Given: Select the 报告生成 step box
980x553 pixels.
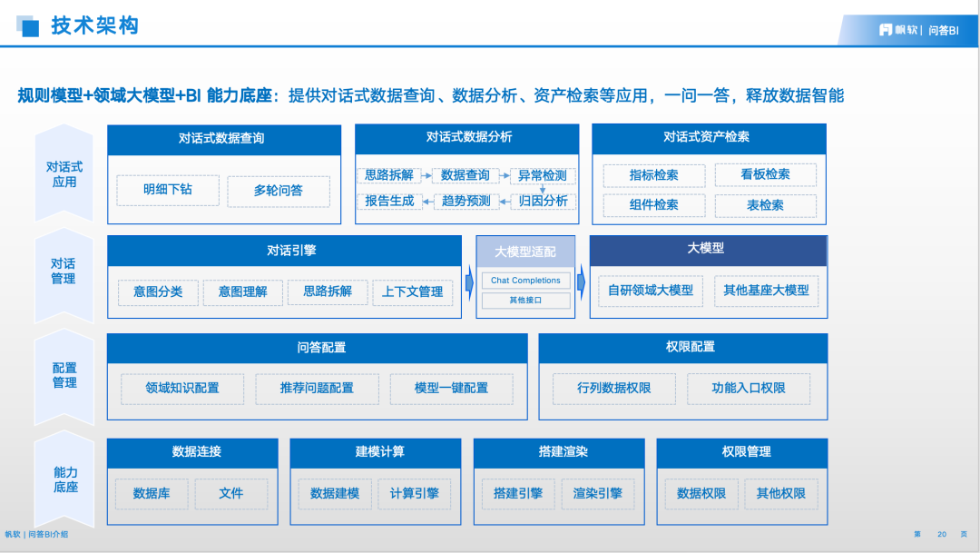Looking at the screenshot, I should coord(389,201).
